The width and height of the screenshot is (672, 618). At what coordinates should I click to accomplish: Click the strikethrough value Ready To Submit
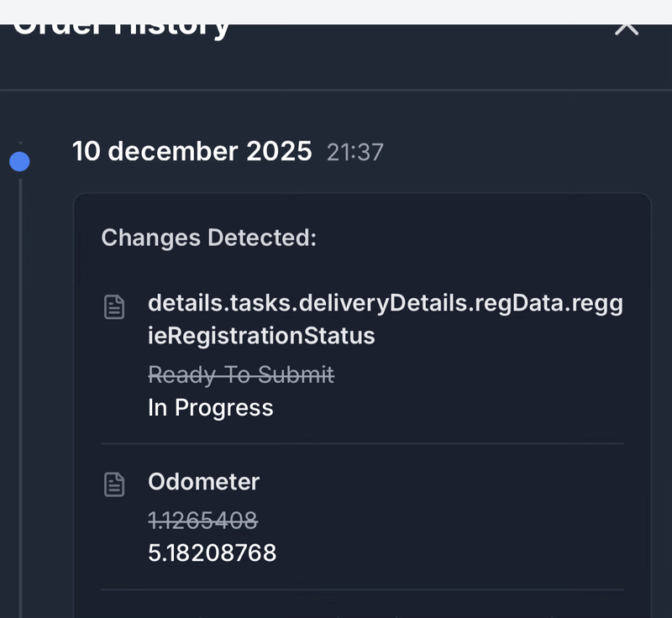click(241, 374)
